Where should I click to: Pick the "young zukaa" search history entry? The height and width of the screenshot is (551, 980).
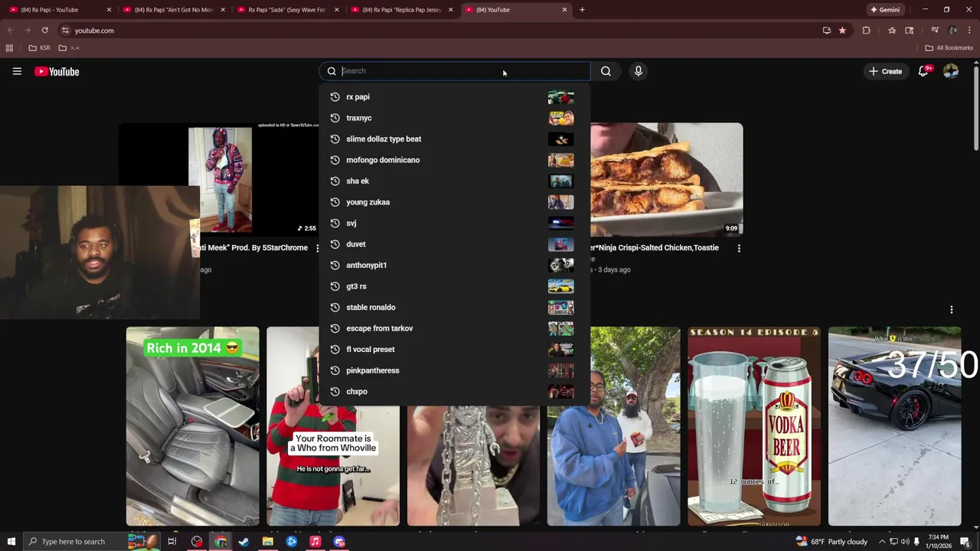pyautogui.click(x=455, y=202)
